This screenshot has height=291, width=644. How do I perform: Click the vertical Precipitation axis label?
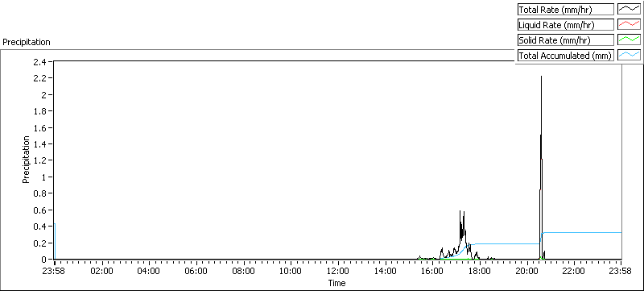27,160
